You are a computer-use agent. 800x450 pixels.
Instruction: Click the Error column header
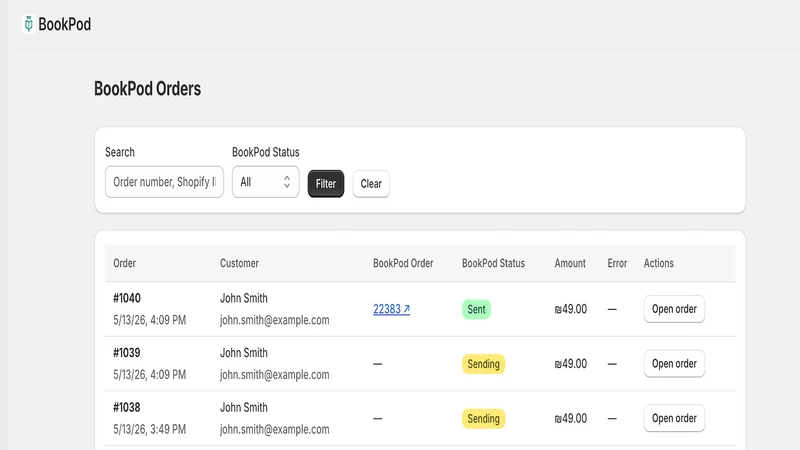coord(617,263)
